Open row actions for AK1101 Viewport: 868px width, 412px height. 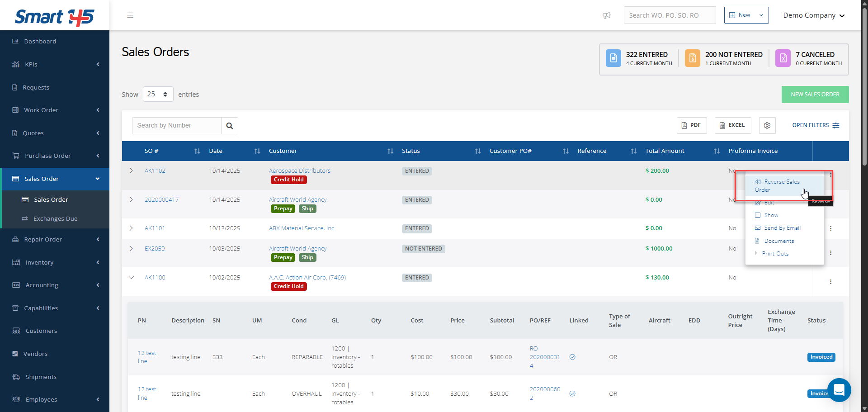pos(830,228)
